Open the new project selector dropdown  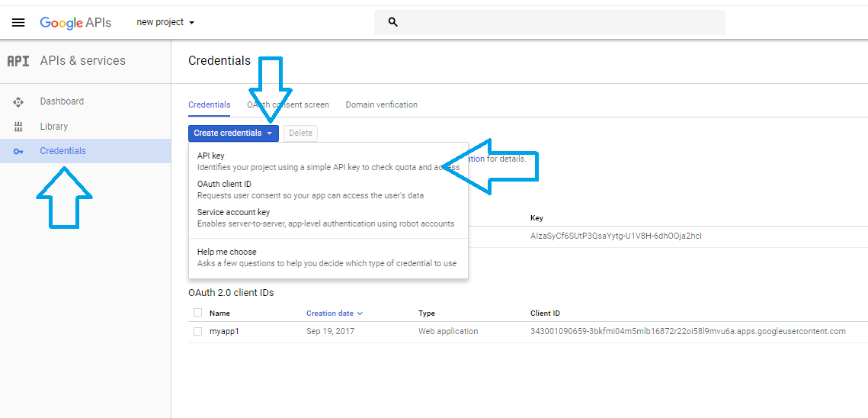(x=165, y=22)
